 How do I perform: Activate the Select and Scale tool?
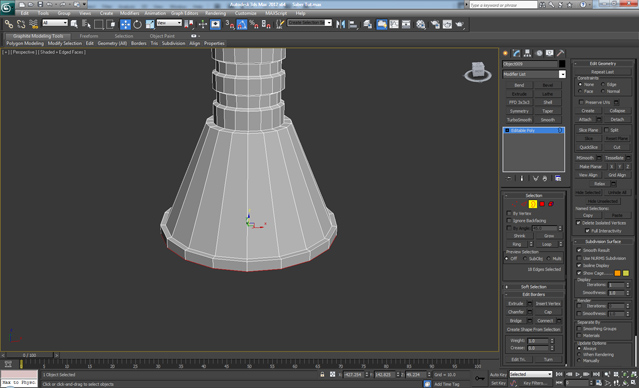tap(150, 24)
